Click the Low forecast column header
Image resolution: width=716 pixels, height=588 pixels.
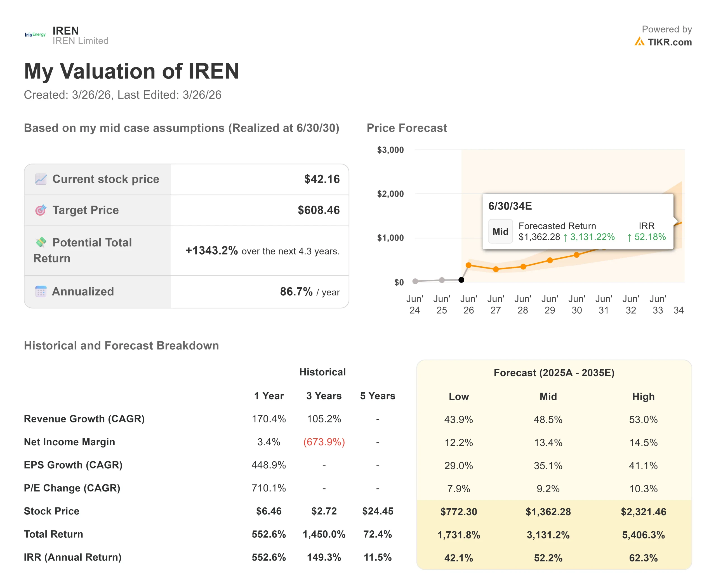pyautogui.click(x=459, y=396)
